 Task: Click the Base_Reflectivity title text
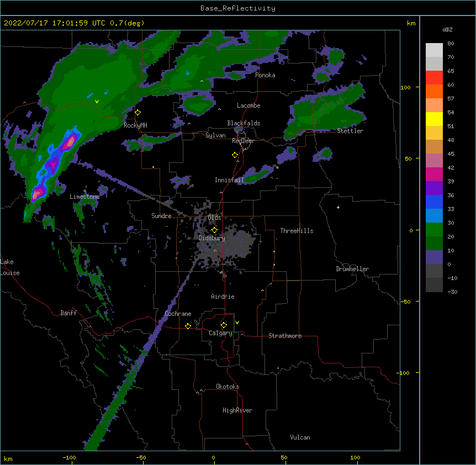click(x=238, y=8)
